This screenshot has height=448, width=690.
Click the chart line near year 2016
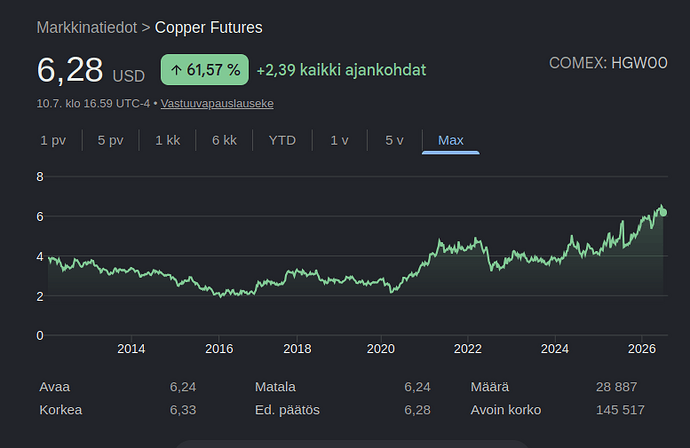pos(219,294)
